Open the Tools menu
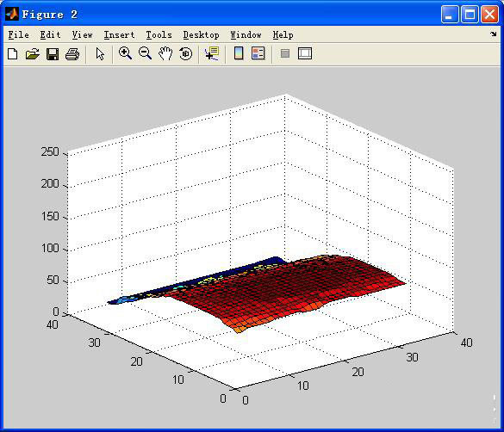 tap(159, 34)
